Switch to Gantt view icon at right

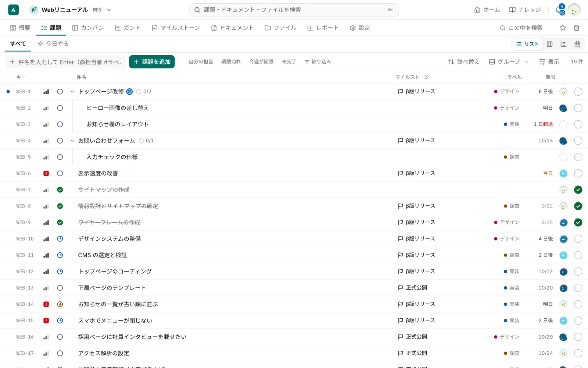(563, 44)
